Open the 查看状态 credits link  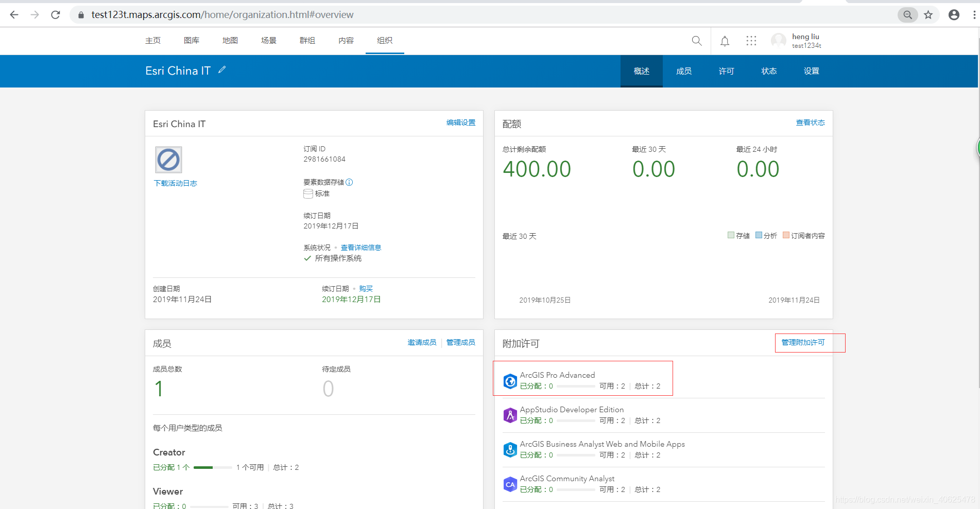click(x=811, y=122)
